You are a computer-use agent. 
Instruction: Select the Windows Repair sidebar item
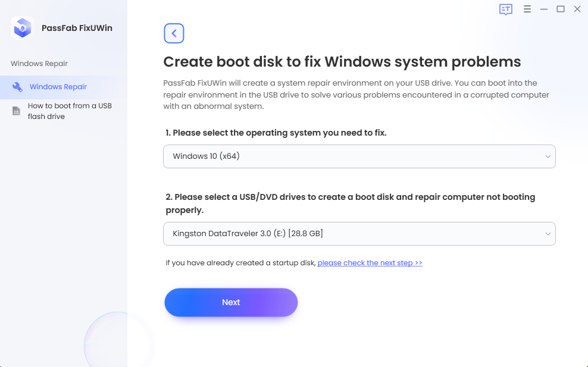click(58, 87)
